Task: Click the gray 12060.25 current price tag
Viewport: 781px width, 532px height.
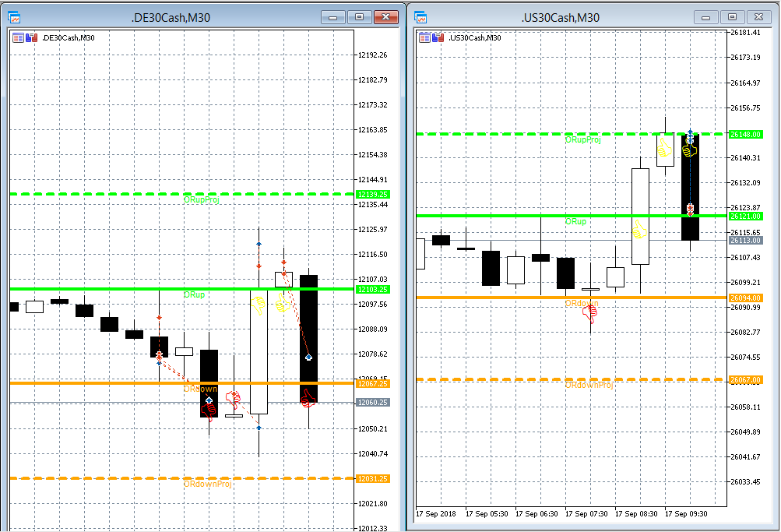Action: click(x=373, y=403)
